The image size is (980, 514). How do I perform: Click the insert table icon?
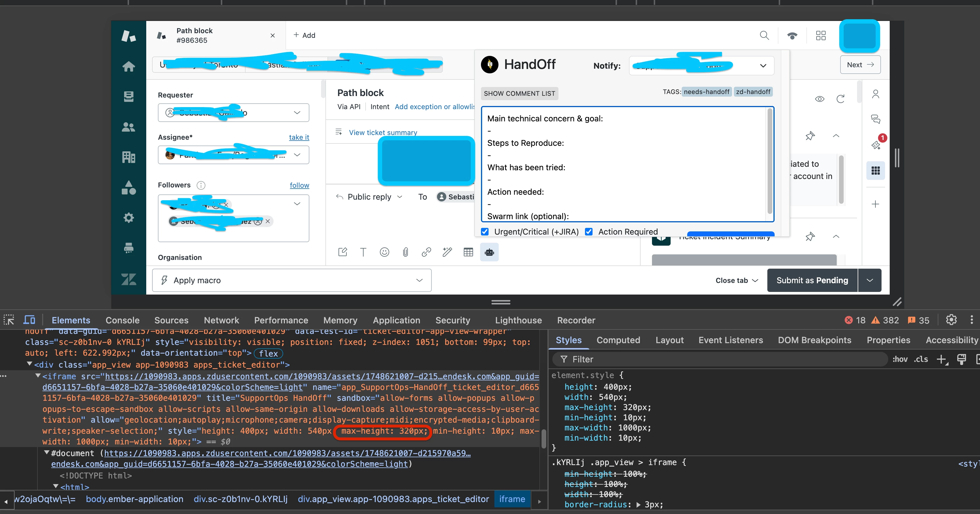[468, 252]
